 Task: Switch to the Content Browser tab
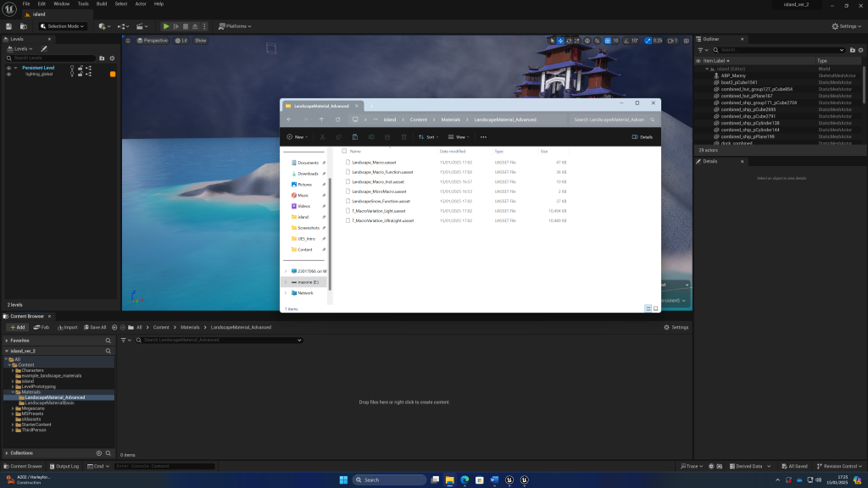click(27, 317)
